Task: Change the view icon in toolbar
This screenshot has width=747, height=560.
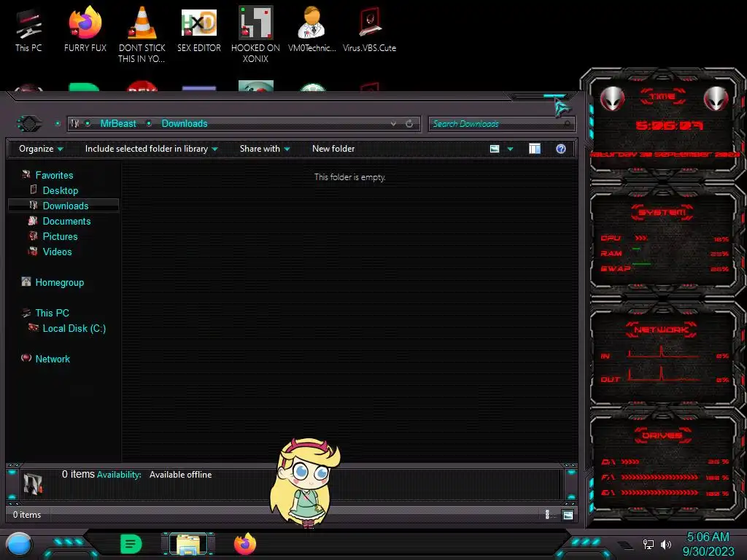Action: (x=495, y=149)
